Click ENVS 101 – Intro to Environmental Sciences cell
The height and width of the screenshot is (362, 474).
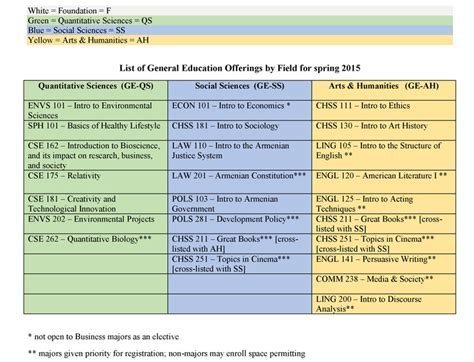click(x=96, y=110)
